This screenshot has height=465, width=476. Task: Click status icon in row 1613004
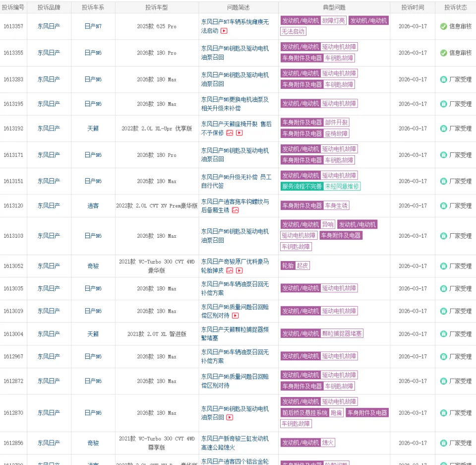[x=443, y=333]
